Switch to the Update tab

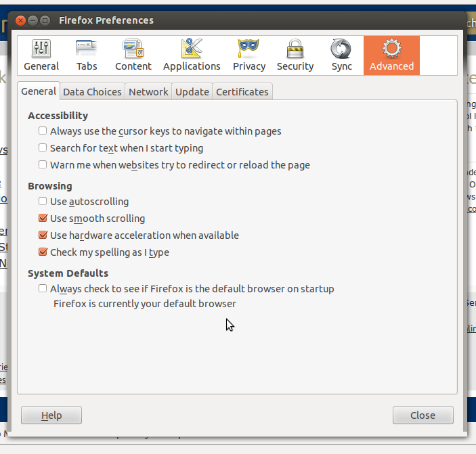click(x=192, y=91)
